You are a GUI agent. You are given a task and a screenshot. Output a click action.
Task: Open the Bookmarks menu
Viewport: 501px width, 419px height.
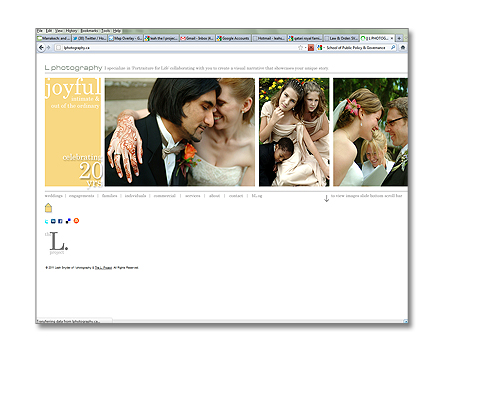(90, 31)
